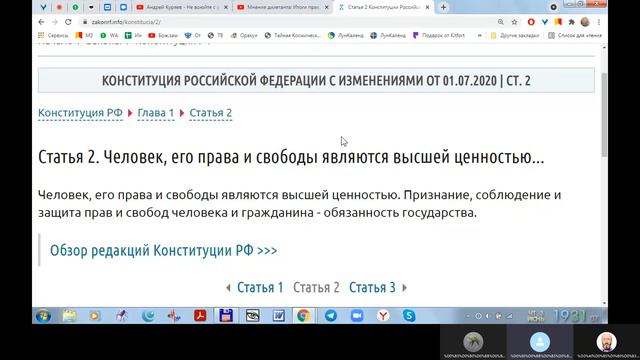
Task: Open Microsoft Word from the taskbar
Action: pyautogui.click(x=278, y=316)
